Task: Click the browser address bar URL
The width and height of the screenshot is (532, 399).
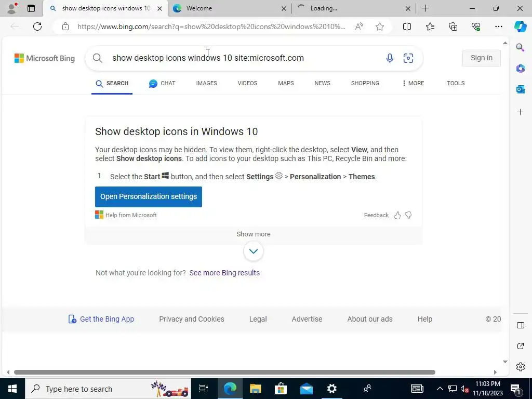Action: [x=211, y=26]
